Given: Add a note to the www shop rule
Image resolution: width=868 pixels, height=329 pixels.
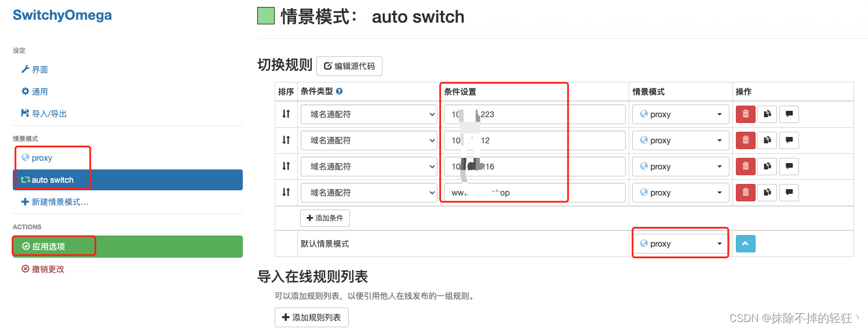Looking at the screenshot, I should point(789,193).
